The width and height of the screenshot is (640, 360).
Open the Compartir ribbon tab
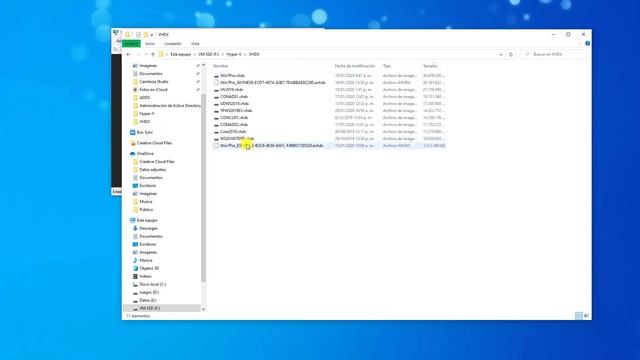point(173,44)
